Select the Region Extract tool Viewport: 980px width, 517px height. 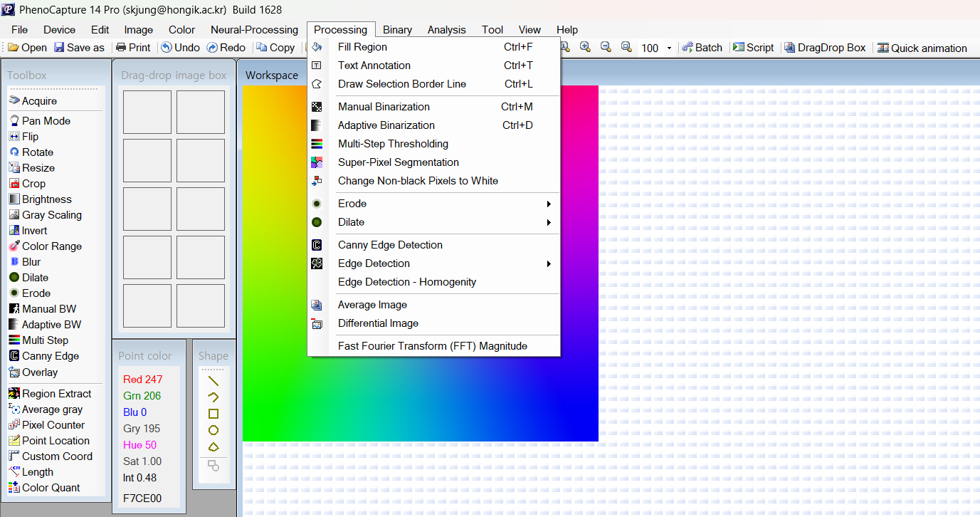tap(50, 394)
